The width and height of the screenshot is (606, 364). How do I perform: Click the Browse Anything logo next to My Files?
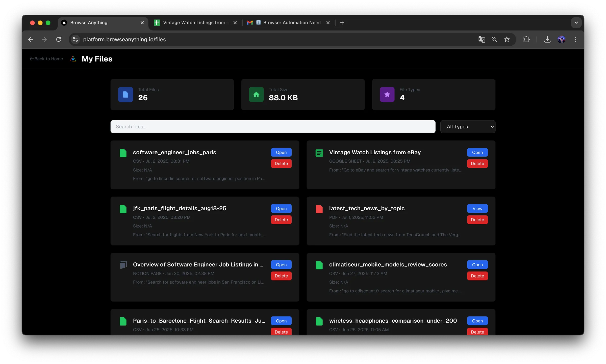[73, 59]
